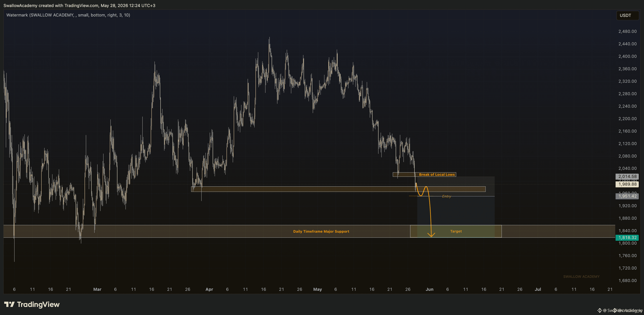The width and height of the screenshot is (644, 315).
Task: Click the 2,040.00 price axis label
Action: [628, 168]
